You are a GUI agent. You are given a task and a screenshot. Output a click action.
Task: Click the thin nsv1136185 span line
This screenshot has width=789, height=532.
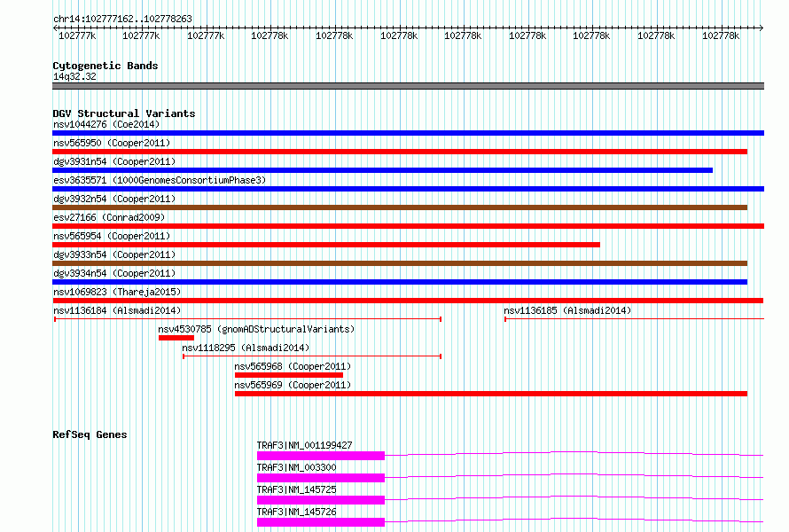tap(634, 319)
